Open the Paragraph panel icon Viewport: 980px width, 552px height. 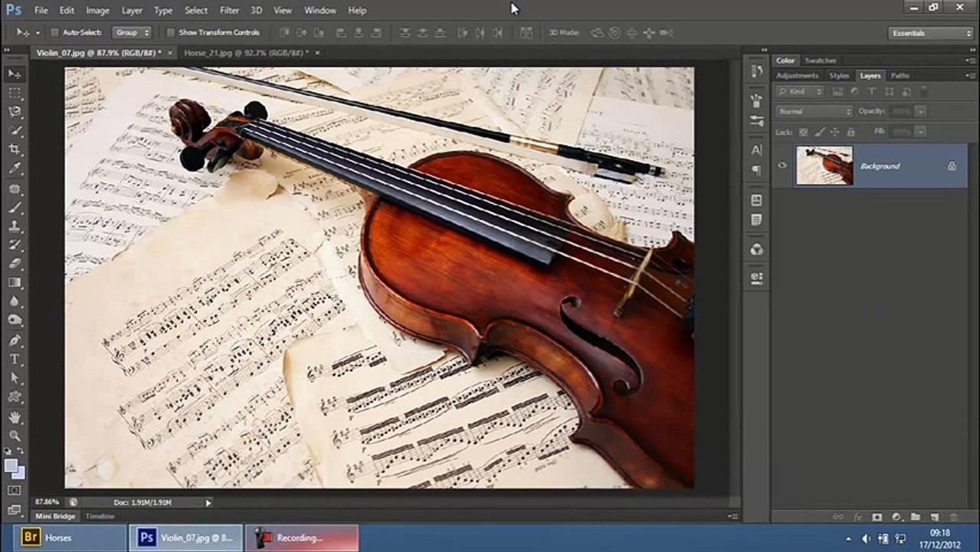(x=756, y=169)
